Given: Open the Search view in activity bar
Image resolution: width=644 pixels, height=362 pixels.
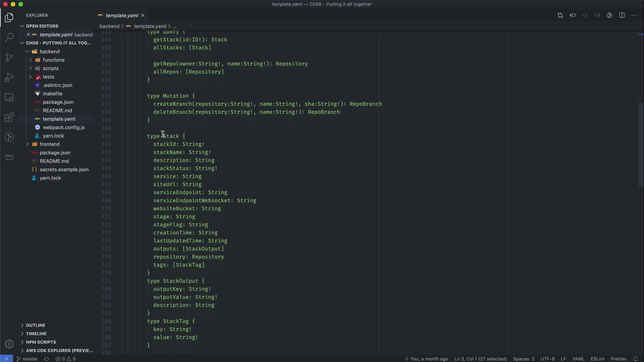Looking at the screenshot, I should (9, 37).
